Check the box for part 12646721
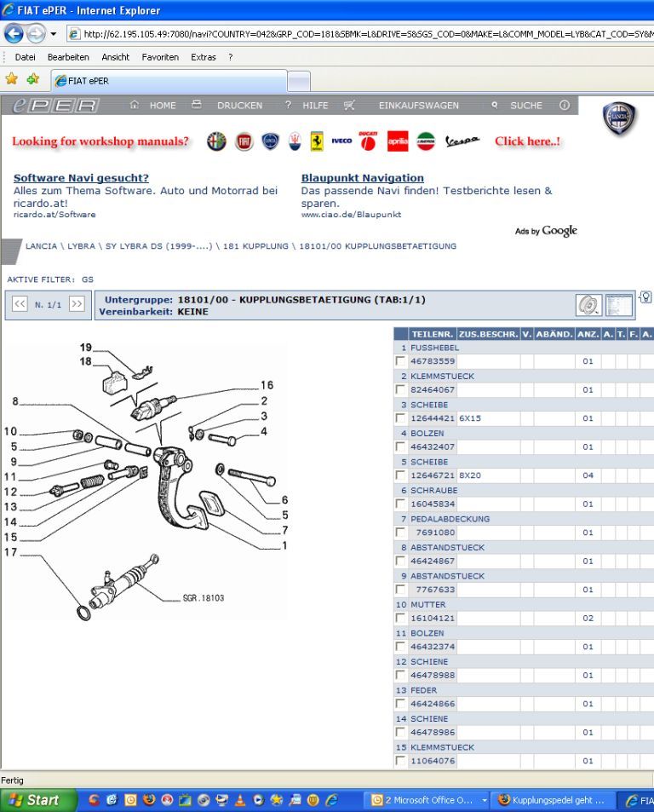The image size is (654, 812). click(400, 475)
